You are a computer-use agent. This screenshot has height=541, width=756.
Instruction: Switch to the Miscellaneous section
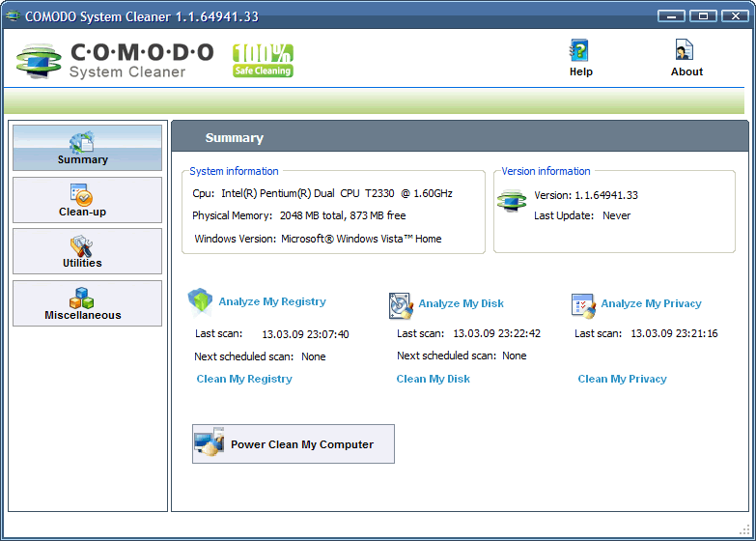(x=87, y=303)
